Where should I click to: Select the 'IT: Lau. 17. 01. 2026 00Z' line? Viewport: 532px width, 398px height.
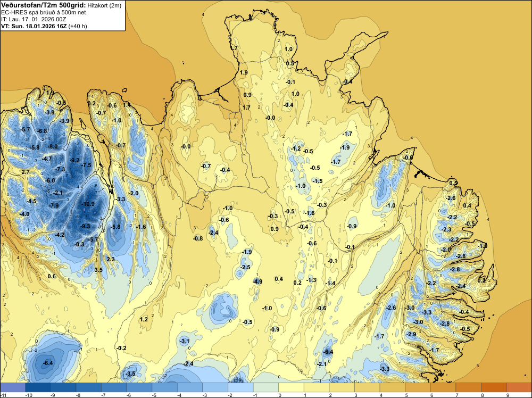(34, 19)
